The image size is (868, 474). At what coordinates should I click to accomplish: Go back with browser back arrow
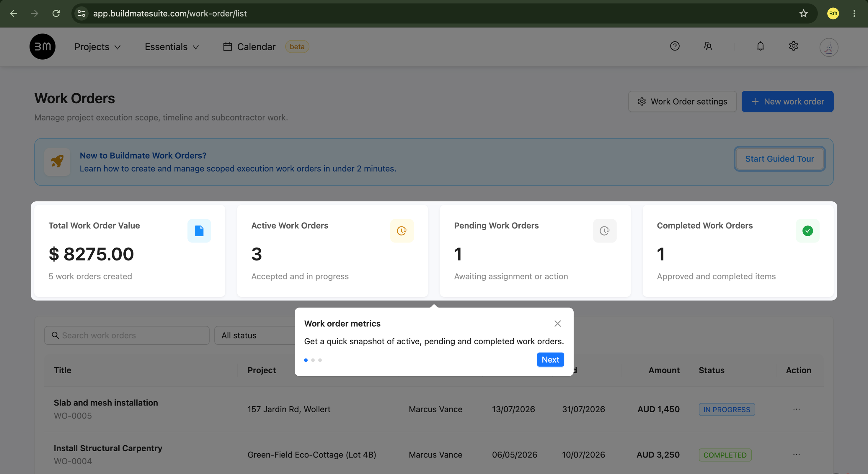[x=14, y=14]
